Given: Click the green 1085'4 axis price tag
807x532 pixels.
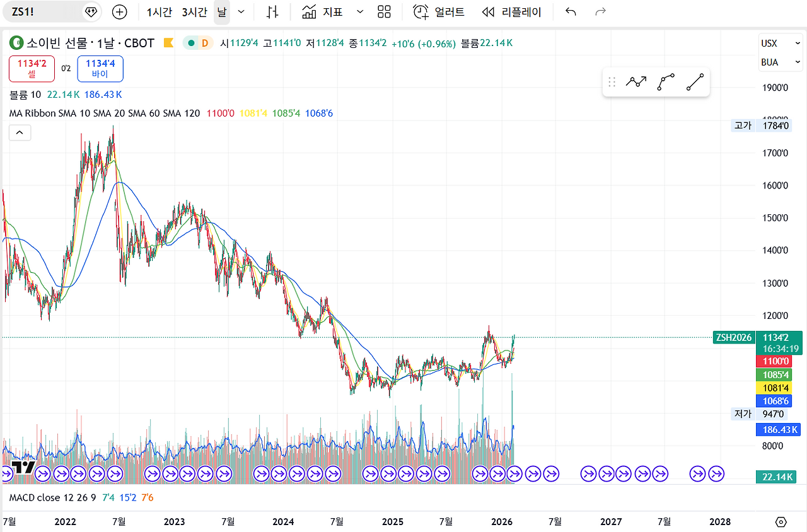Looking at the screenshot, I should pos(774,374).
